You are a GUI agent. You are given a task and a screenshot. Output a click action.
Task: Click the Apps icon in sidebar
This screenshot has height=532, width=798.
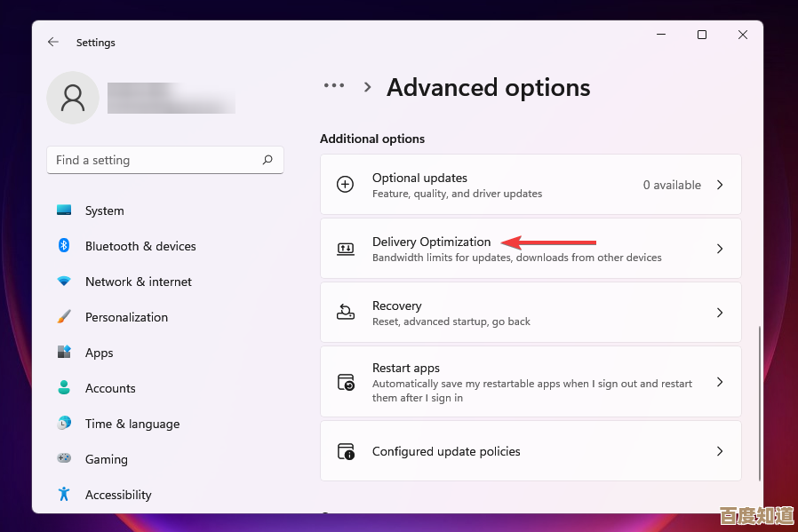[64, 353]
